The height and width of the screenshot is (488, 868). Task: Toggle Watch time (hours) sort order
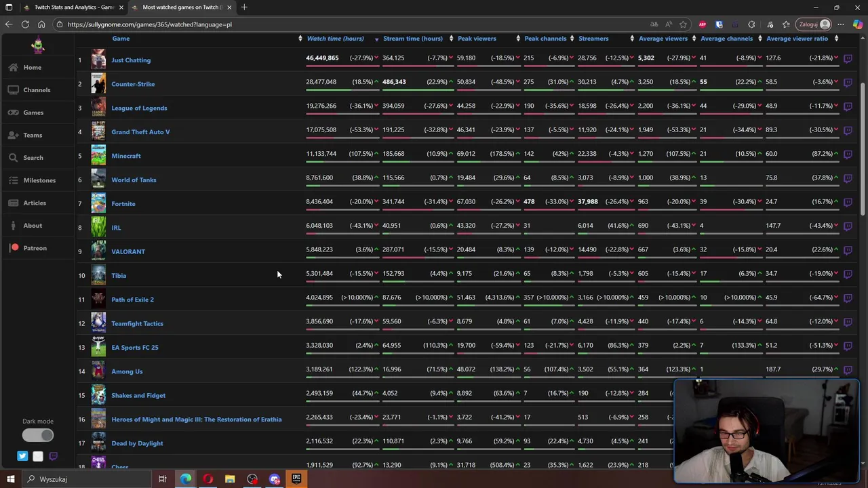(x=335, y=39)
